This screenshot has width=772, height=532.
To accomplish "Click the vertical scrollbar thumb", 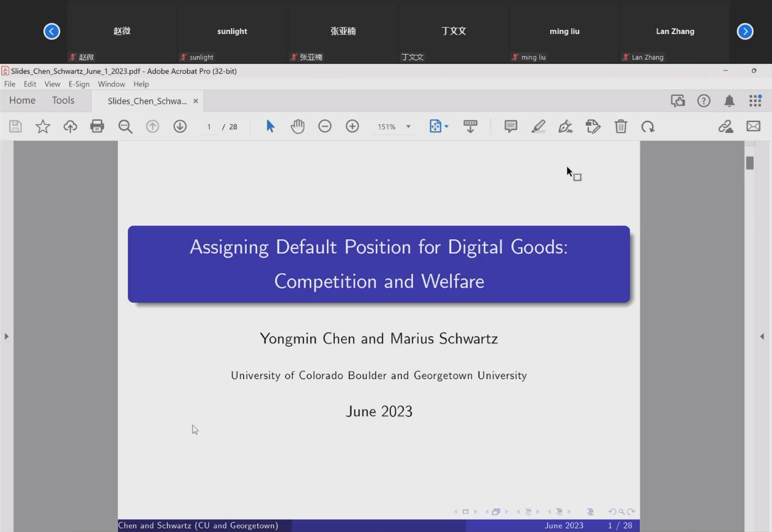I will (x=750, y=163).
